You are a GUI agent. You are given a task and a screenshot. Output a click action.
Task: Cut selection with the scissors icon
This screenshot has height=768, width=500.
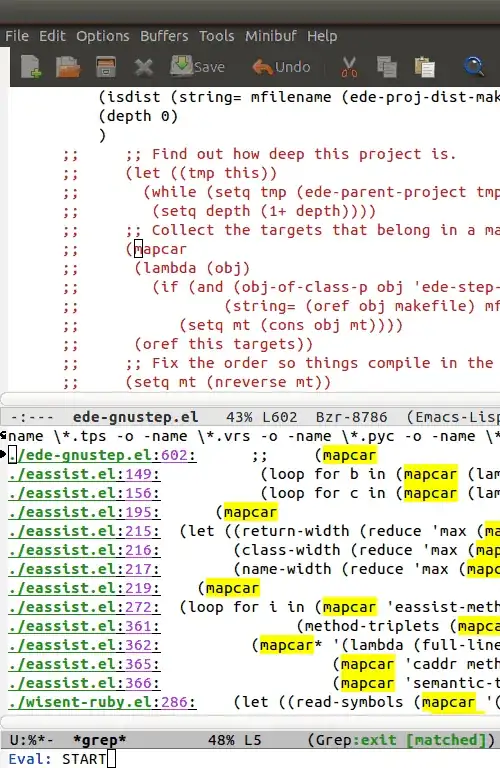(x=349, y=67)
